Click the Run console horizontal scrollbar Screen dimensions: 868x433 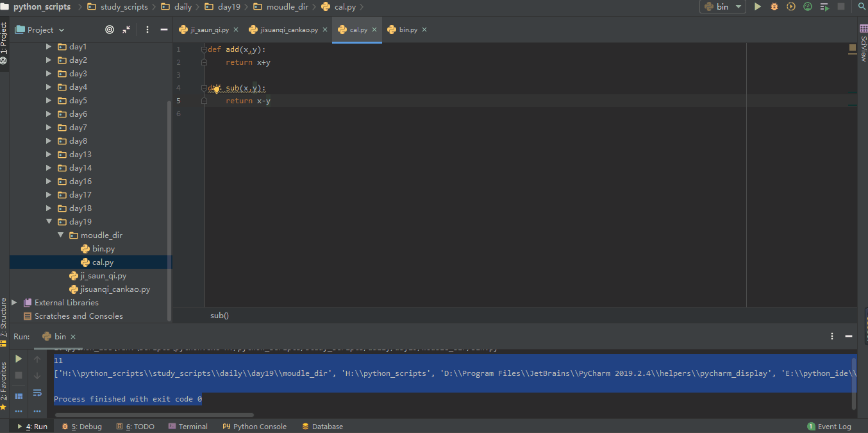coord(154,415)
